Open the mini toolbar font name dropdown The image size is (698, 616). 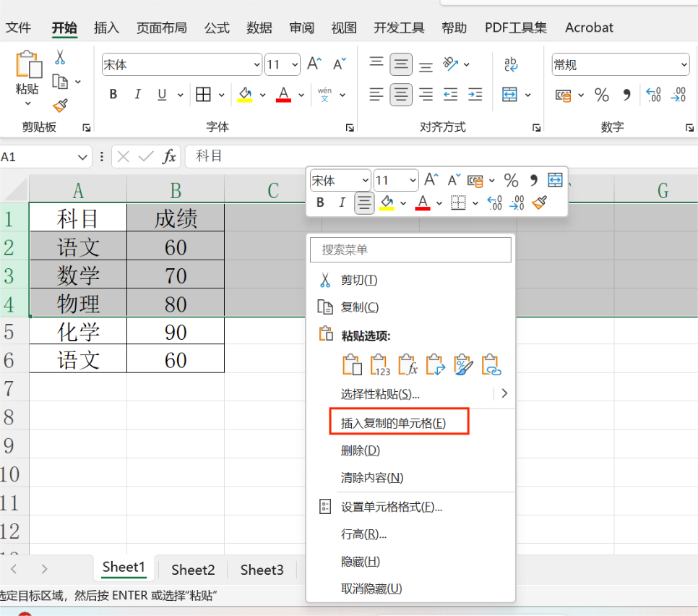tap(365, 181)
